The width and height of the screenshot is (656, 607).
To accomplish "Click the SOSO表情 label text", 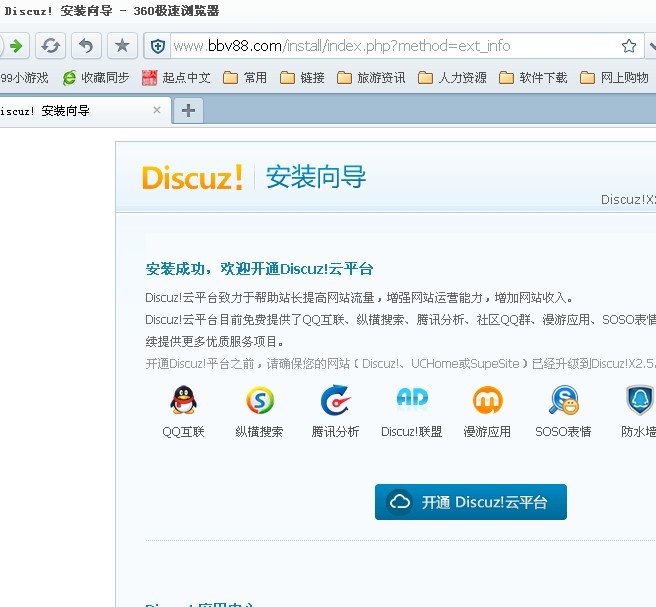I will [x=563, y=431].
